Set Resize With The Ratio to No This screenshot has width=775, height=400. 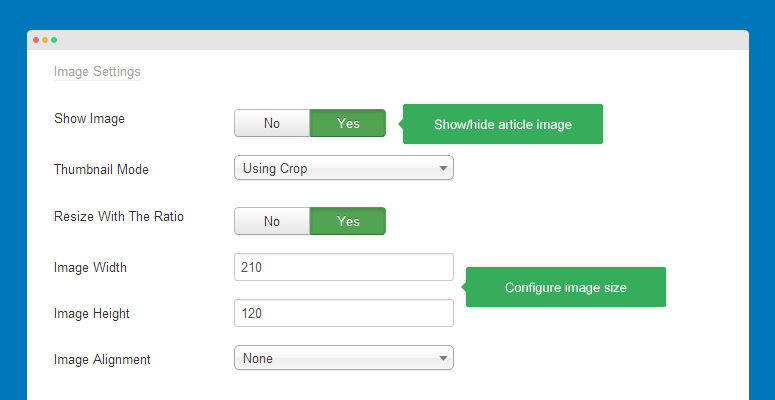[x=272, y=221]
